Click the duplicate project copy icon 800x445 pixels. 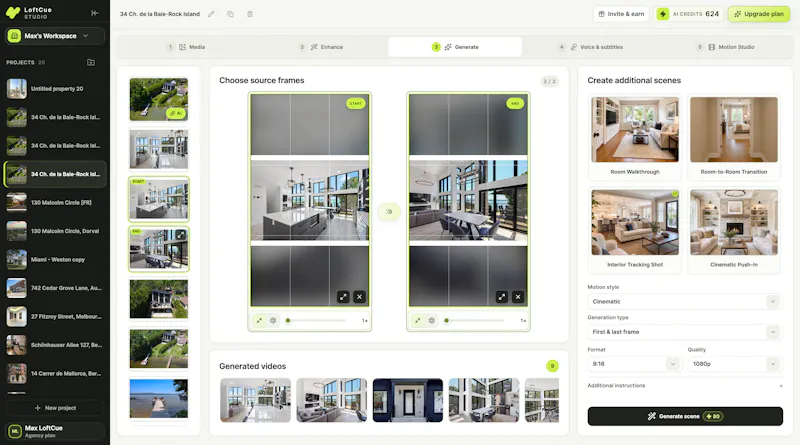(x=231, y=14)
